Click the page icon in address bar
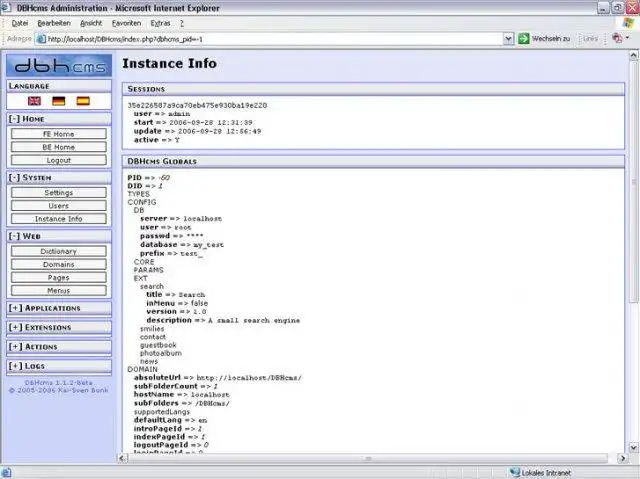Screen dimensions: 640x479 (x=41, y=39)
